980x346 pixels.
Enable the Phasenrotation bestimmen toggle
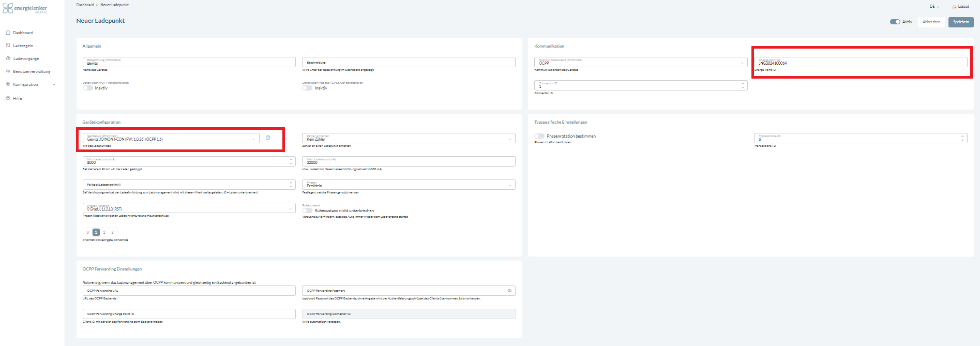[x=539, y=136]
